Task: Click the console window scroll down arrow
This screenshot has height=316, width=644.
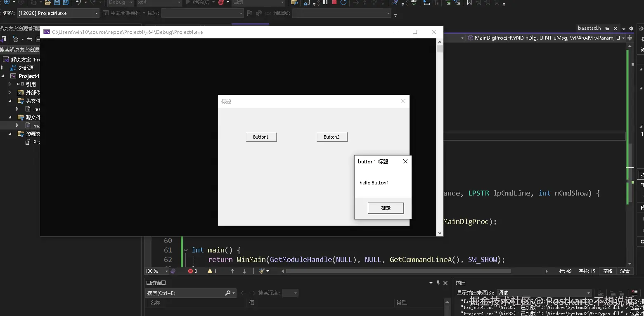Action: [440, 233]
